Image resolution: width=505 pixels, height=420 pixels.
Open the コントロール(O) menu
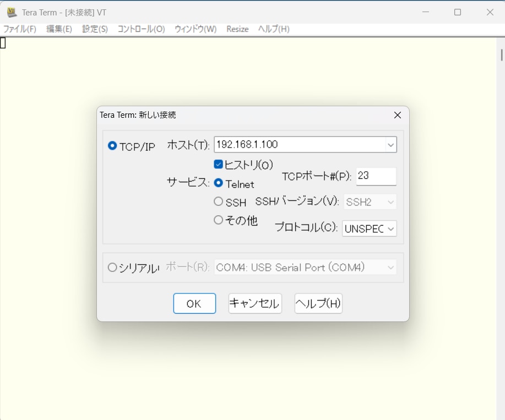click(141, 29)
